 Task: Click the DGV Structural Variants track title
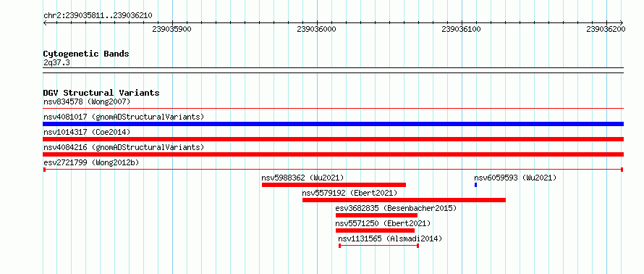[x=101, y=93]
